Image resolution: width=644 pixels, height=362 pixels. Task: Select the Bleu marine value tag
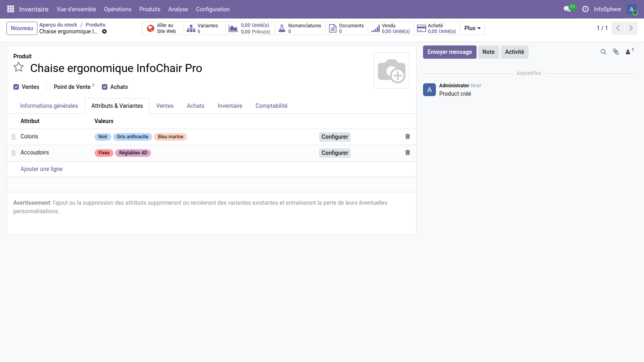(x=170, y=137)
